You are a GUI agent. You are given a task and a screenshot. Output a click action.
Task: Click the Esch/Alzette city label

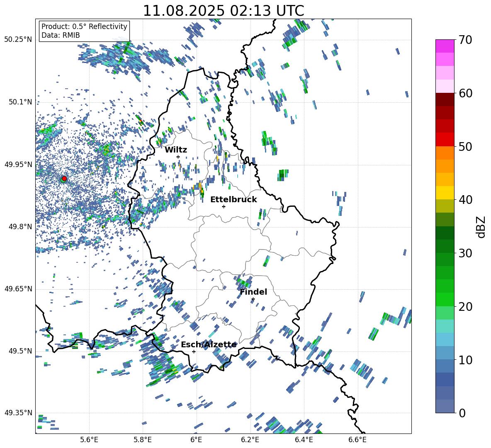(209, 345)
